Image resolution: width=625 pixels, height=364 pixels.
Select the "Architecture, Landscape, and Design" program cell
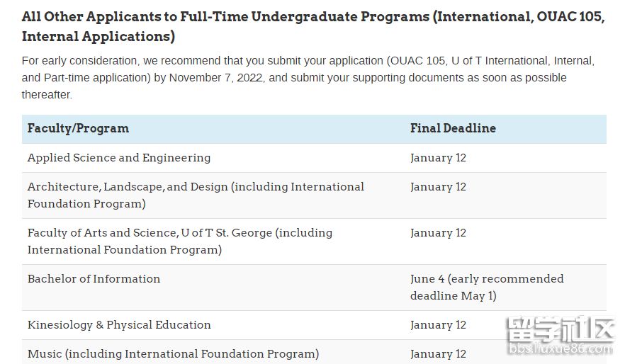[196, 195]
